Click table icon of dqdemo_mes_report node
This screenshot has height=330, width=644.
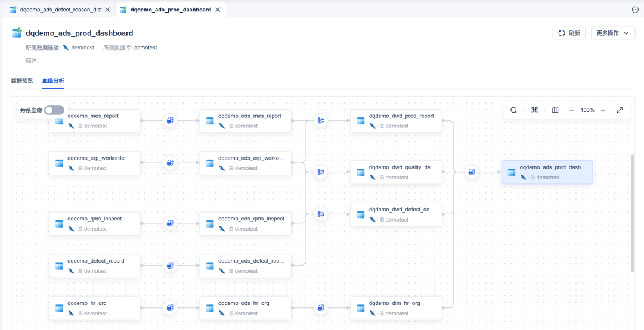click(x=59, y=121)
